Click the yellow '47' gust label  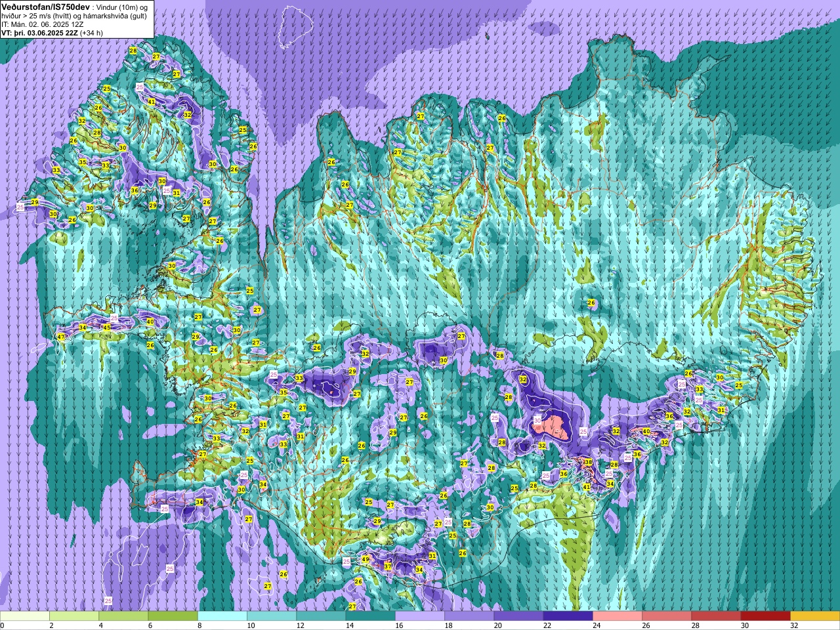tap(61, 337)
